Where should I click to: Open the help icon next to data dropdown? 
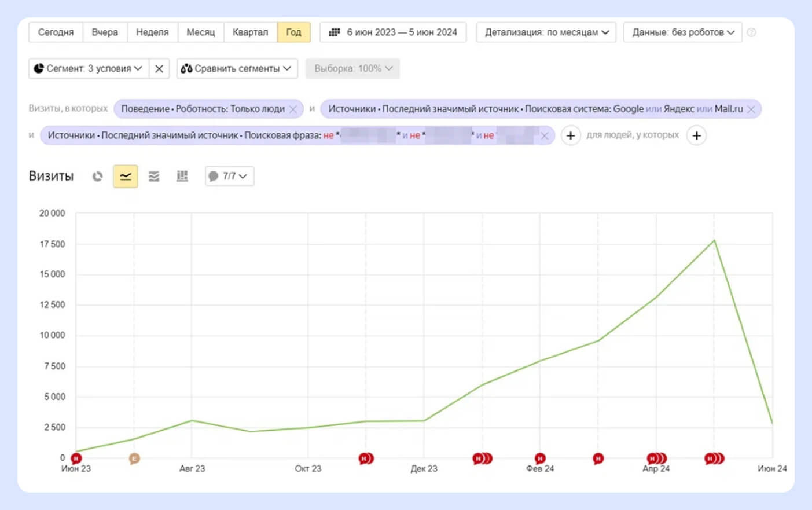pyautogui.click(x=751, y=32)
